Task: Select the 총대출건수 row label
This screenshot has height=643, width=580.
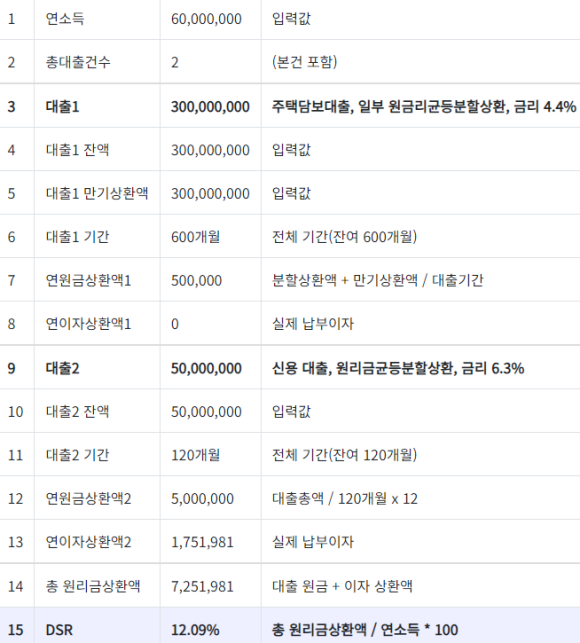Action: tap(78, 62)
